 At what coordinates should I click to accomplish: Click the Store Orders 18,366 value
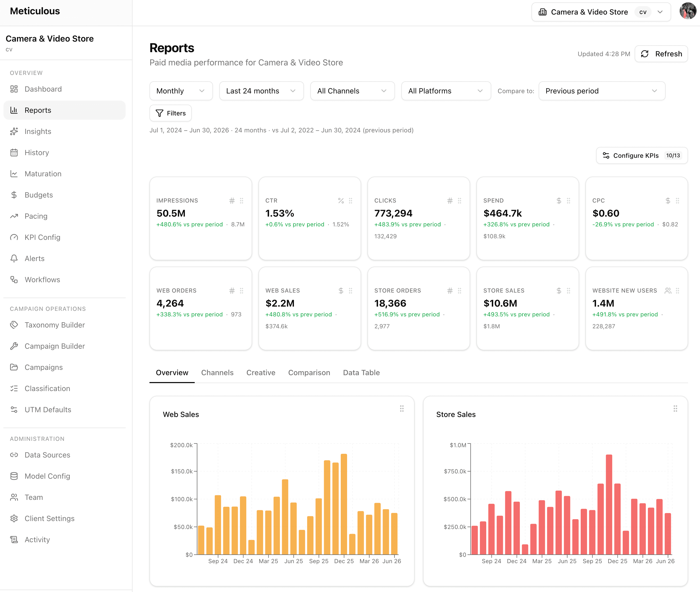pyautogui.click(x=390, y=303)
